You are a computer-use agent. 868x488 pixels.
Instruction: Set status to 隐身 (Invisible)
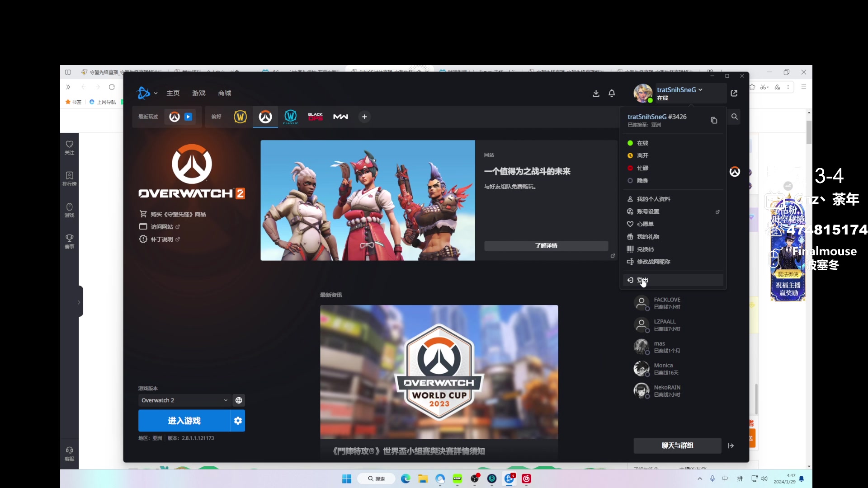click(642, 181)
